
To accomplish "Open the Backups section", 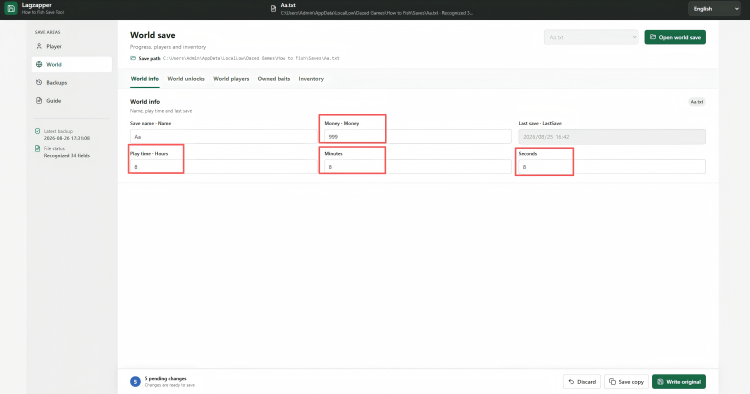I will coord(72,83).
